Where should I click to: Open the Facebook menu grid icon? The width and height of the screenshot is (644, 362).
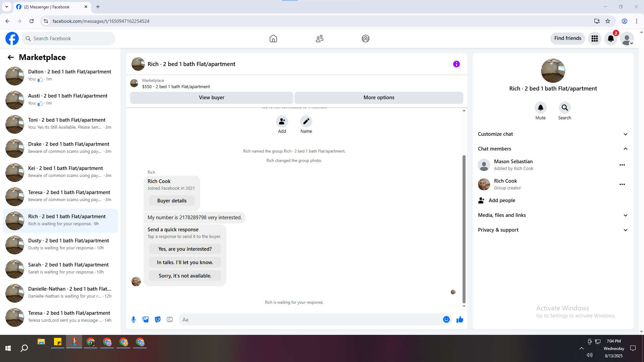(594, 39)
